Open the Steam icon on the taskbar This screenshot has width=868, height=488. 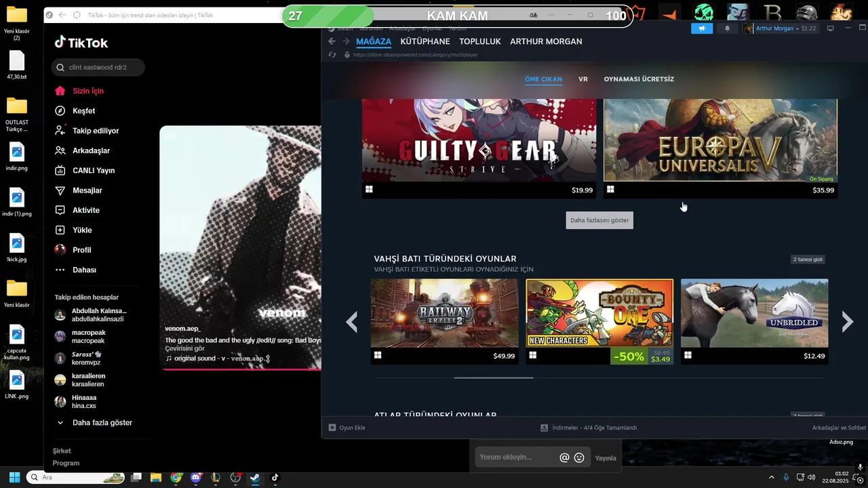pos(255,477)
